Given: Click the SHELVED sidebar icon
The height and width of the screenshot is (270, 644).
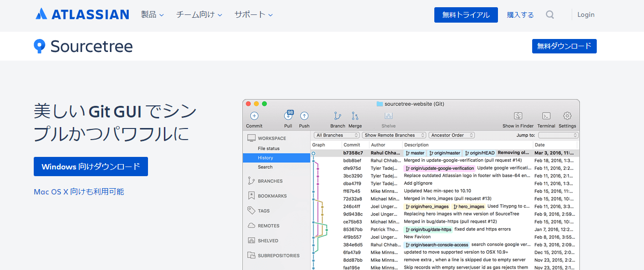Looking at the screenshot, I should pos(251,241).
